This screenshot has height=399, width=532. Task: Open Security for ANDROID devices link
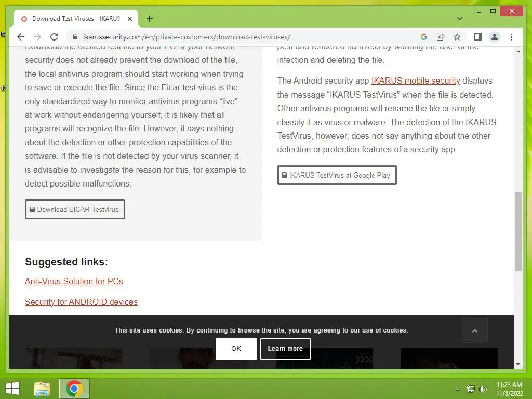point(81,302)
